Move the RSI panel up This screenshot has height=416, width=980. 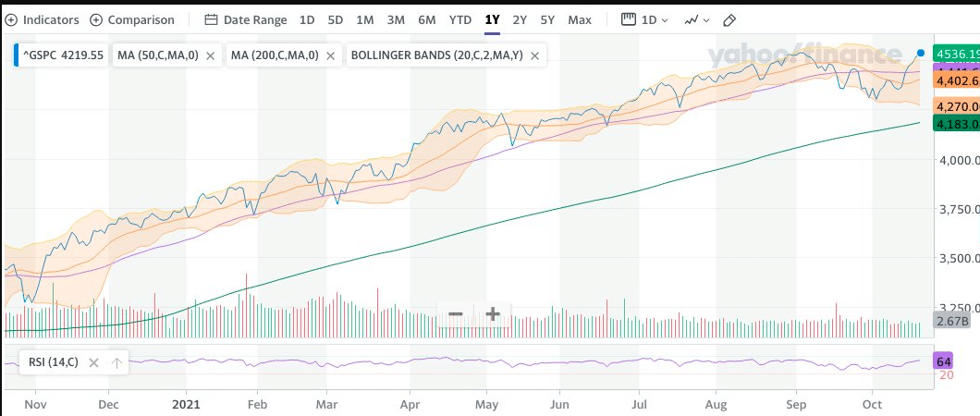(116, 362)
